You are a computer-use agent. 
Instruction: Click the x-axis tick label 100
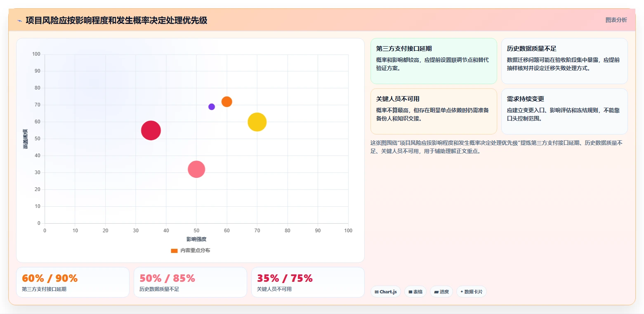click(x=348, y=231)
